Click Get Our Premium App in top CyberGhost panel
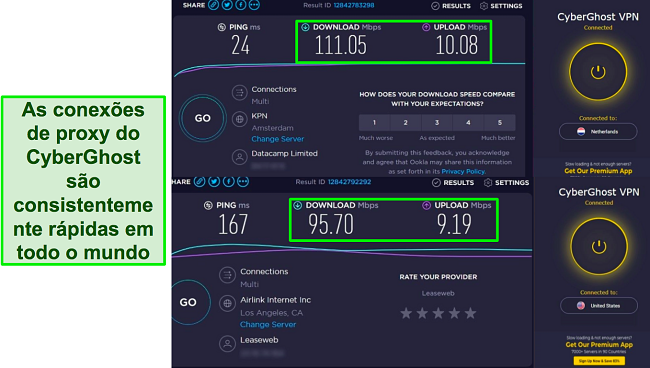This screenshot has width=650, height=368. tap(598, 171)
